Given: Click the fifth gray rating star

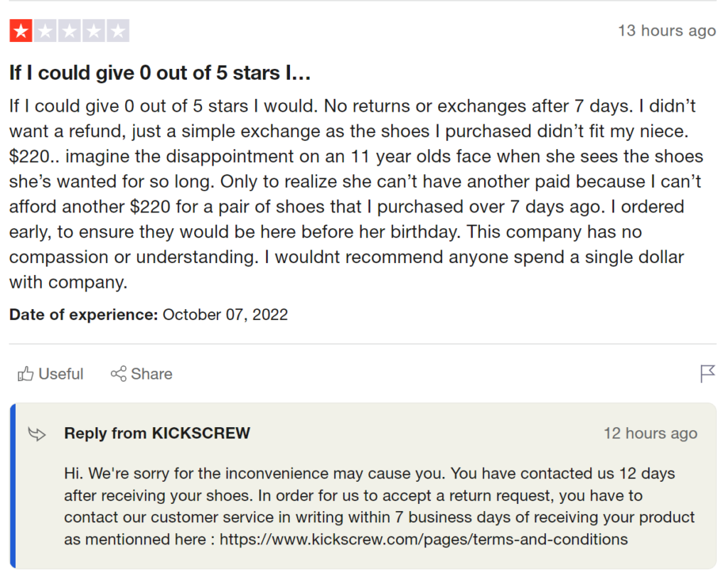Looking at the screenshot, I should click(x=118, y=31).
